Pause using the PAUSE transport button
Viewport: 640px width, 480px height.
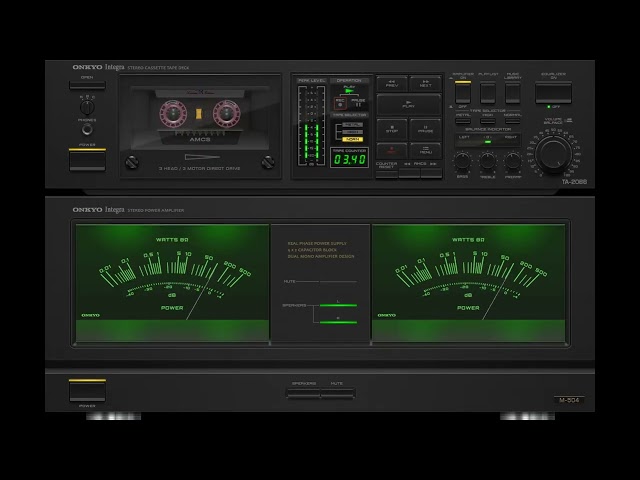[425, 129]
